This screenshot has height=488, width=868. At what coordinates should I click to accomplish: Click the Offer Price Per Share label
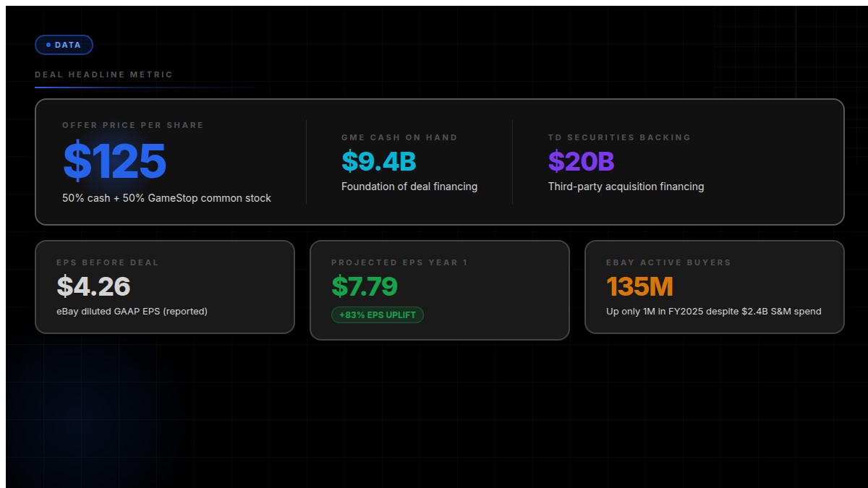click(x=133, y=125)
